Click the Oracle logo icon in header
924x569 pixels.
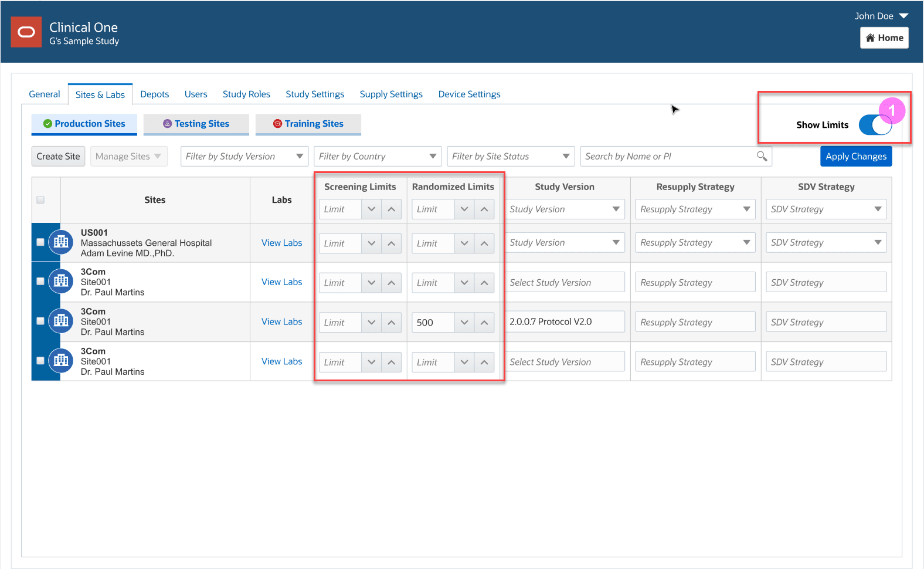pos(26,32)
